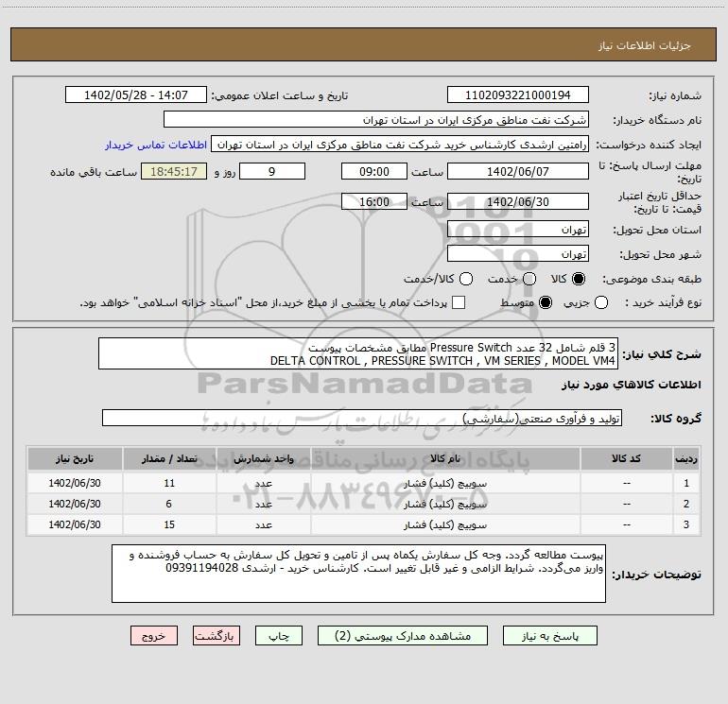Click the استان محل تحویل field

[x=518, y=229]
